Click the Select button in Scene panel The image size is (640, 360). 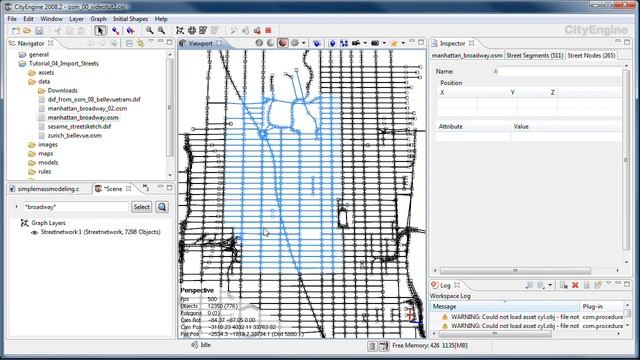(x=142, y=207)
